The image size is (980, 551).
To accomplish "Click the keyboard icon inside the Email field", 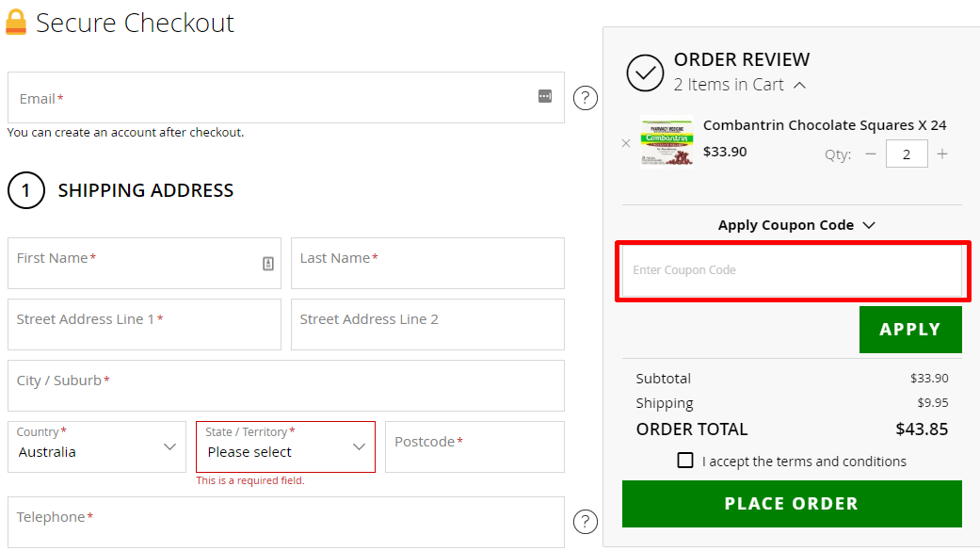I will click(545, 97).
